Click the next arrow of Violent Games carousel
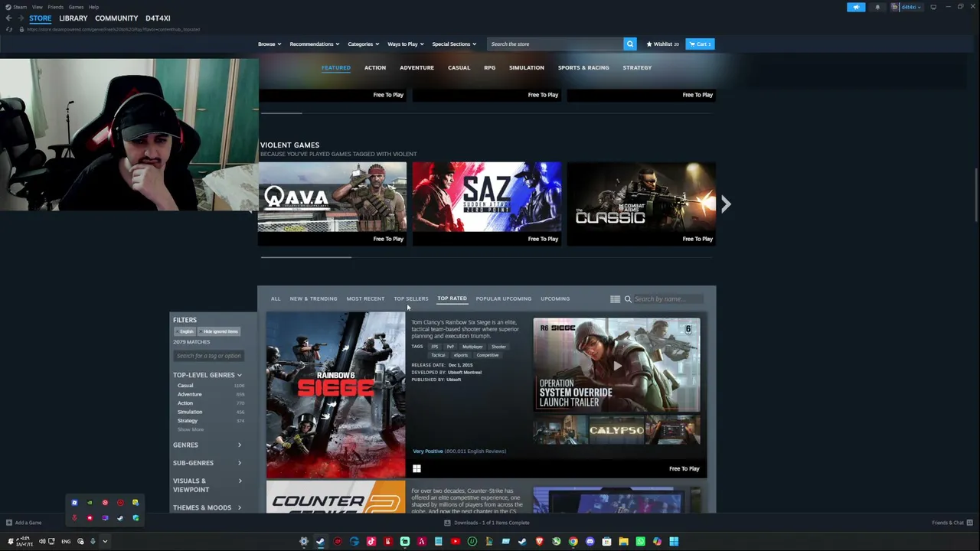 726,204
